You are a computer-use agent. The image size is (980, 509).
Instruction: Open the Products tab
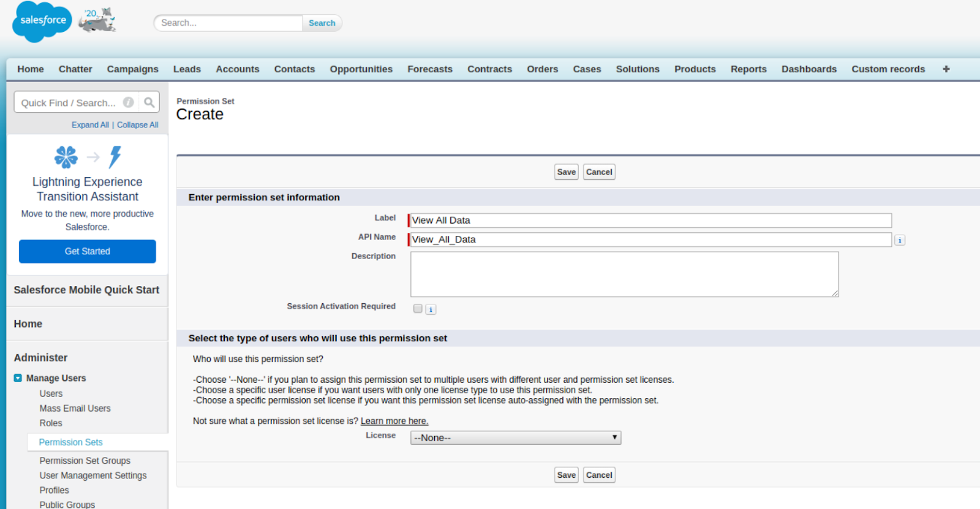pyautogui.click(x=695, y=69)
